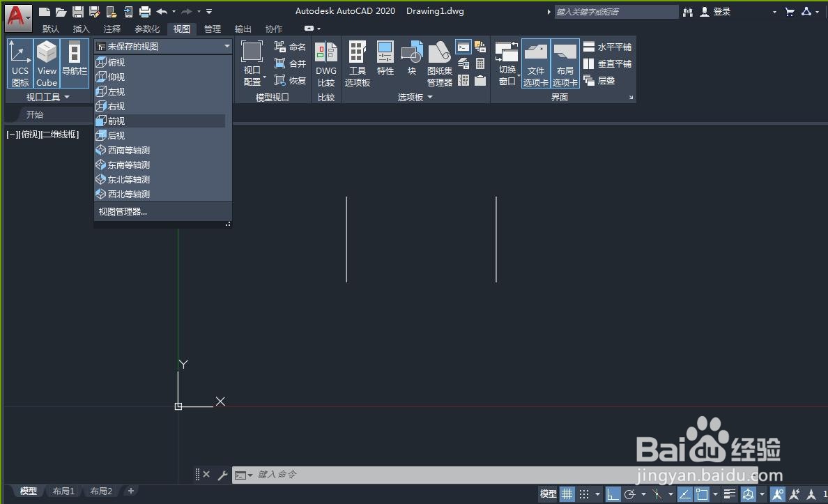Click the 模型 status bar button
This screenshot has width=828, height=504.
coord(548,494)
